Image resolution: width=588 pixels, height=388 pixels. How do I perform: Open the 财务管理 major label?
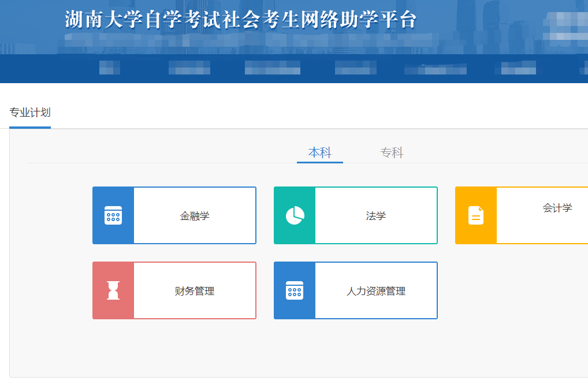(195, 291)
